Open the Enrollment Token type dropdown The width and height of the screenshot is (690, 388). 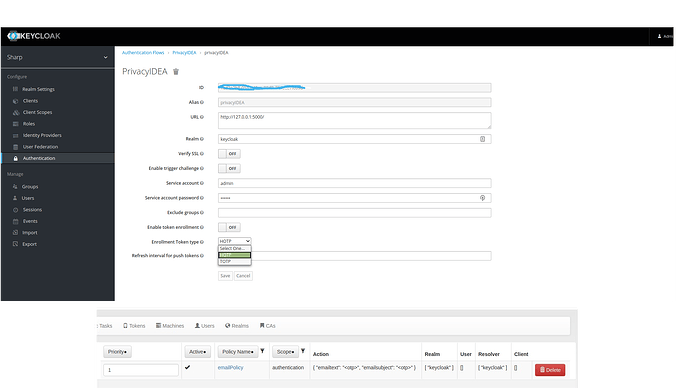[x=235, y=241]
